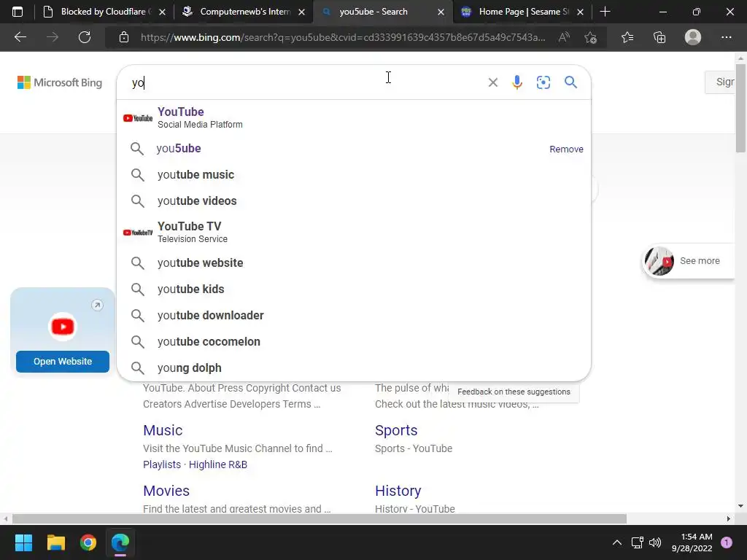The image size is (747, 560).
Task: Show hidden system tray icons chevron
Action: 617,542
